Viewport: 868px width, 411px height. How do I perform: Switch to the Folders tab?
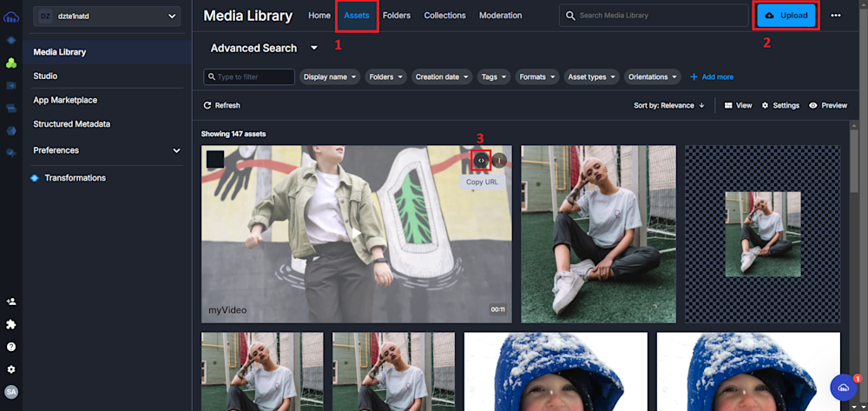coord(397,16)
